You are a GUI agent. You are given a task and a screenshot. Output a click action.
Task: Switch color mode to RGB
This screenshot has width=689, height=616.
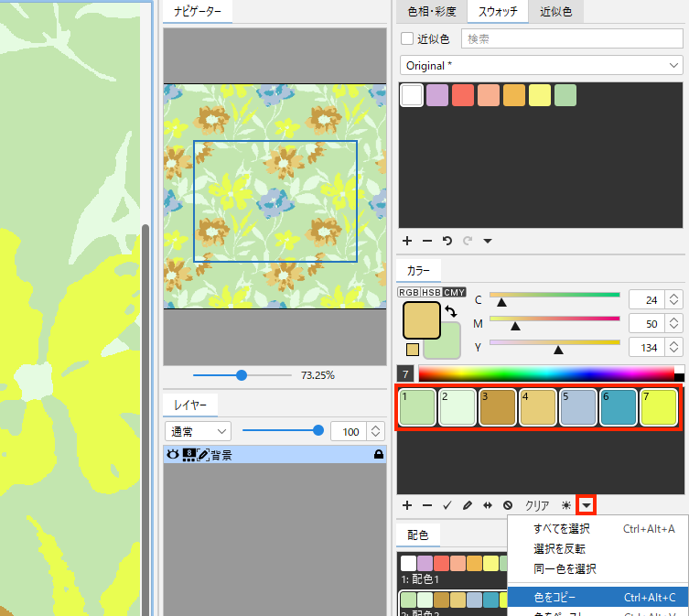409,292
